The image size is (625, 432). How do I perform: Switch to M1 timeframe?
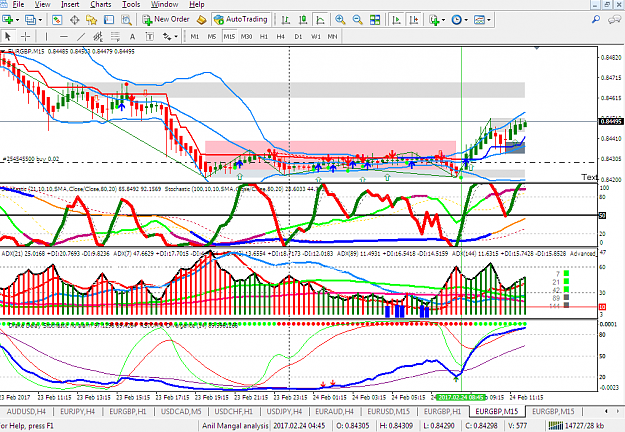(x=195, y=37)
